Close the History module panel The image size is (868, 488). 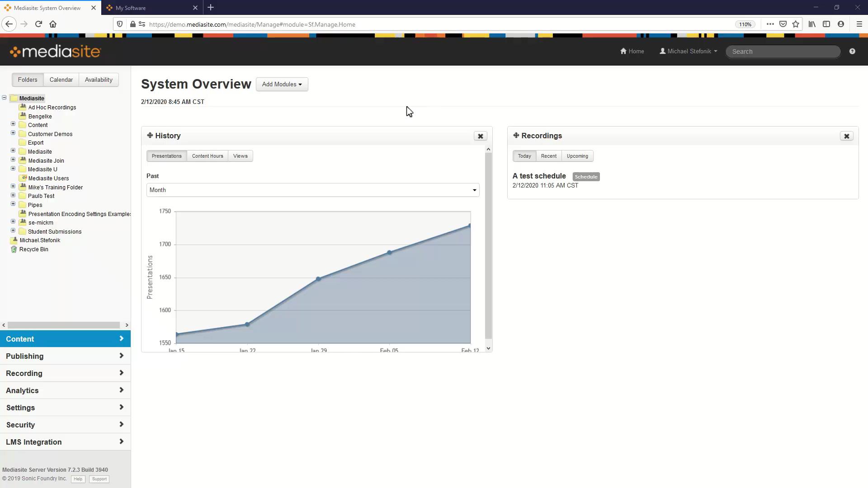[480, 136]
